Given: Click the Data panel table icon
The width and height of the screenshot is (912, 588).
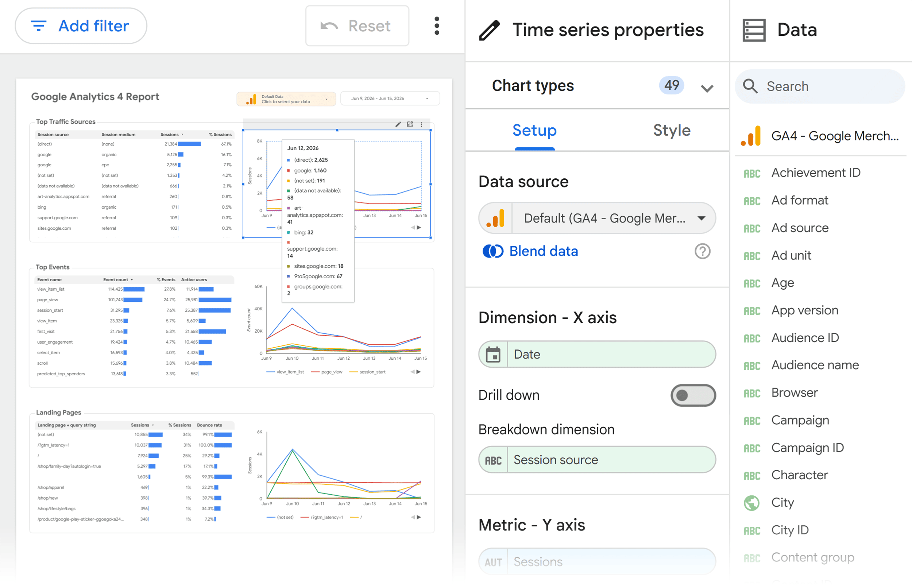Looking at the screenshot, I should [x=754, y=30].
